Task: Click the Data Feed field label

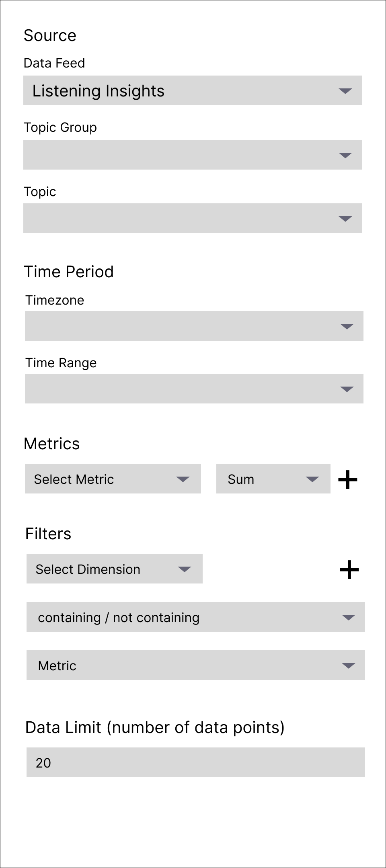Action: pyautogui.click(x=54, y=63)
